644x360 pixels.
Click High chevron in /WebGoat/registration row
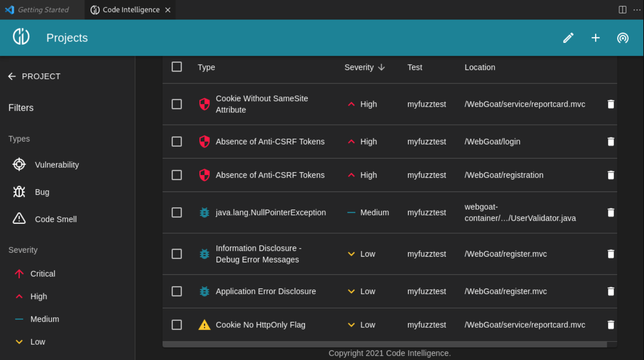[351, 175]
